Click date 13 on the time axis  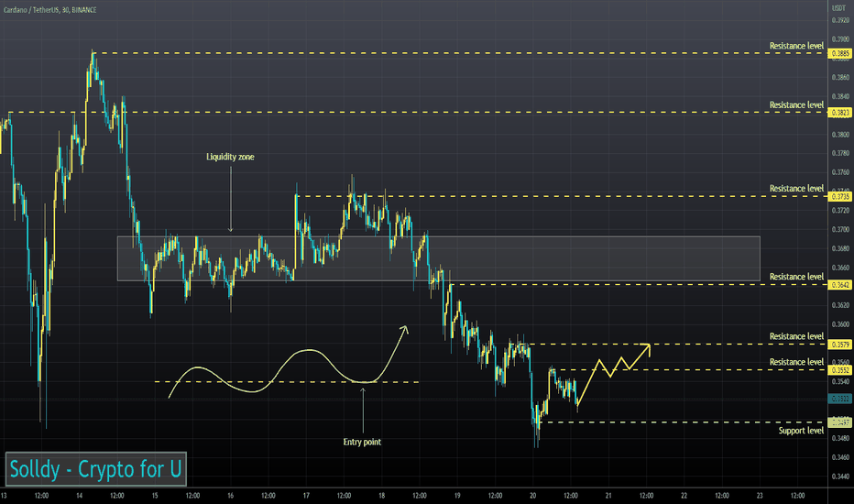4,496
